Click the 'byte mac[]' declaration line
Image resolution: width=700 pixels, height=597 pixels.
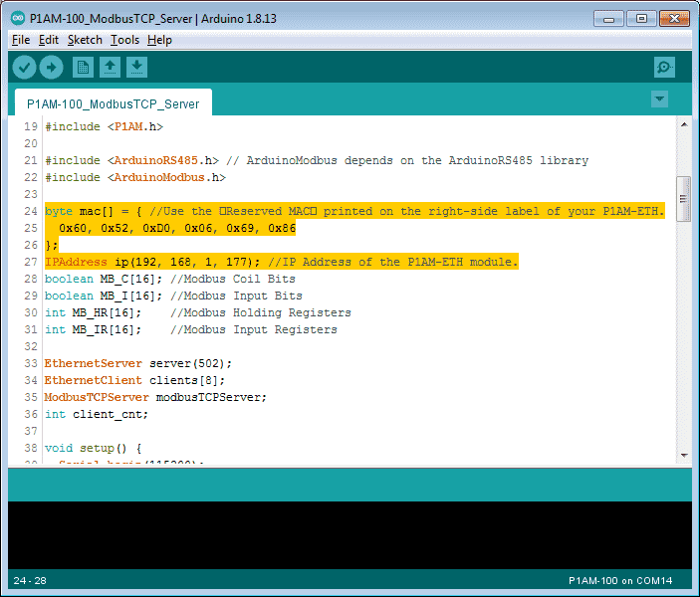(354, 211)
